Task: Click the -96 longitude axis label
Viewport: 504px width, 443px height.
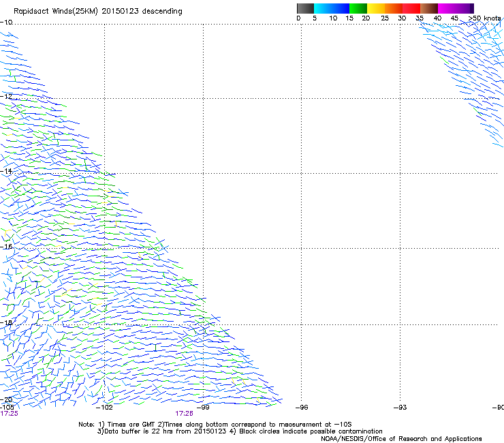Action: point(302,408)
